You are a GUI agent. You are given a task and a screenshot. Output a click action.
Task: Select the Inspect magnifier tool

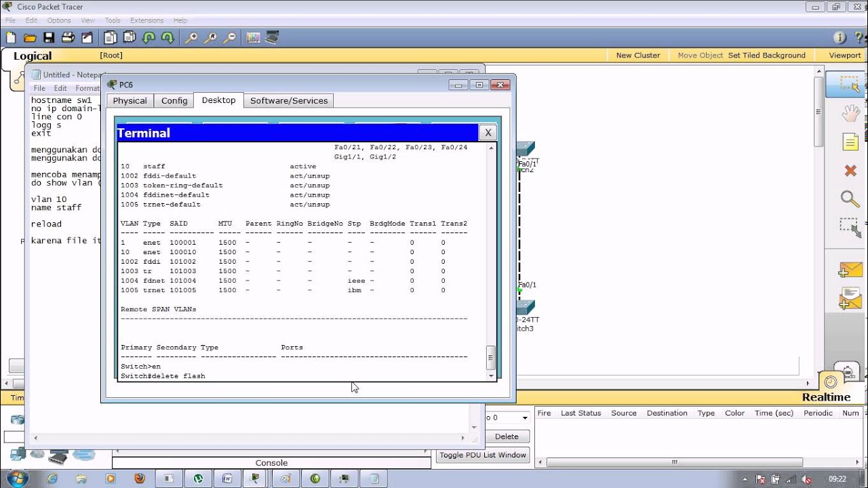[x=850, y=199]
